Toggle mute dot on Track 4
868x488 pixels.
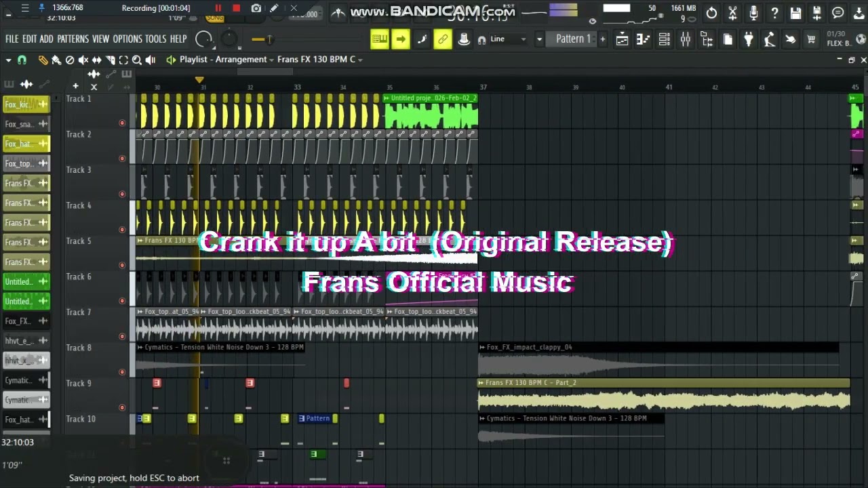coord(122,230)
